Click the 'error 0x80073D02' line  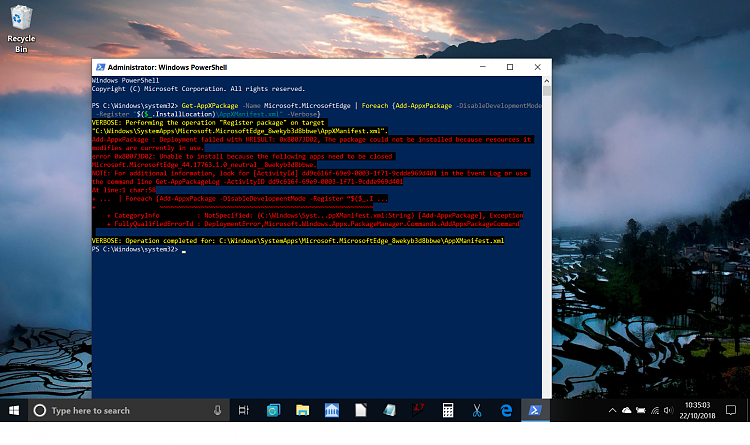pos(242,156)
